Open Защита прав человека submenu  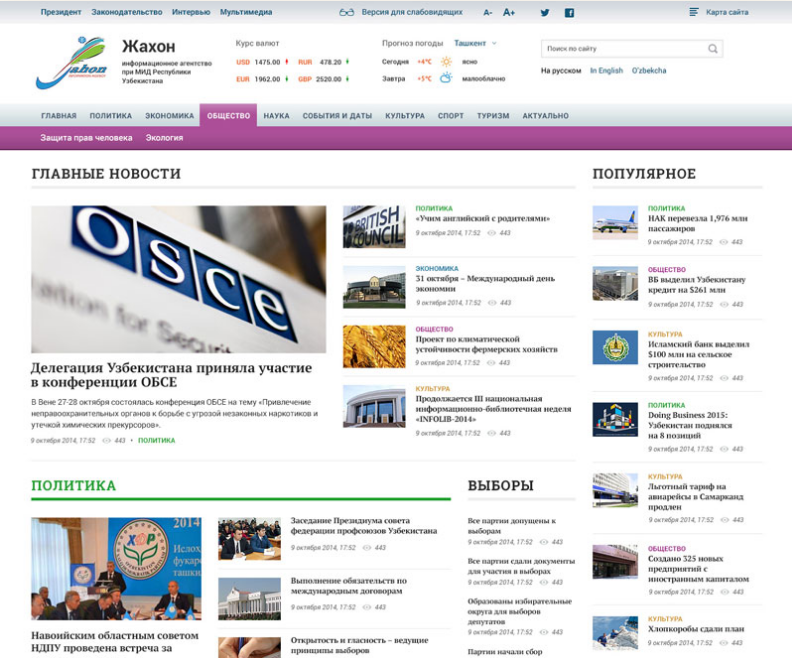pos(86,137)
